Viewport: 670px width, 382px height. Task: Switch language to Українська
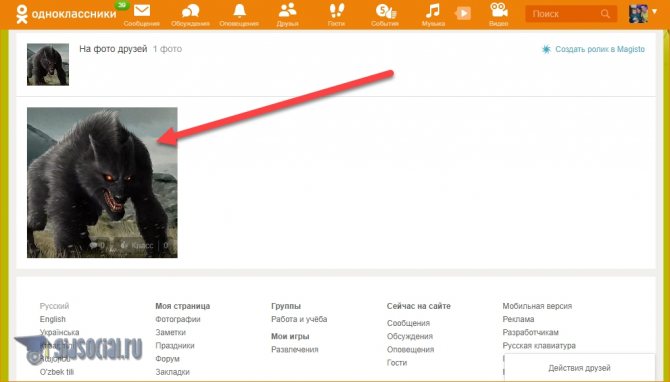(x=59, y=332)
